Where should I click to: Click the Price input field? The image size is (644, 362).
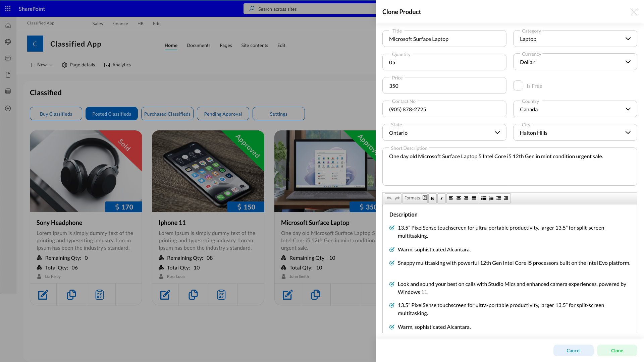[x=444, y=86]
